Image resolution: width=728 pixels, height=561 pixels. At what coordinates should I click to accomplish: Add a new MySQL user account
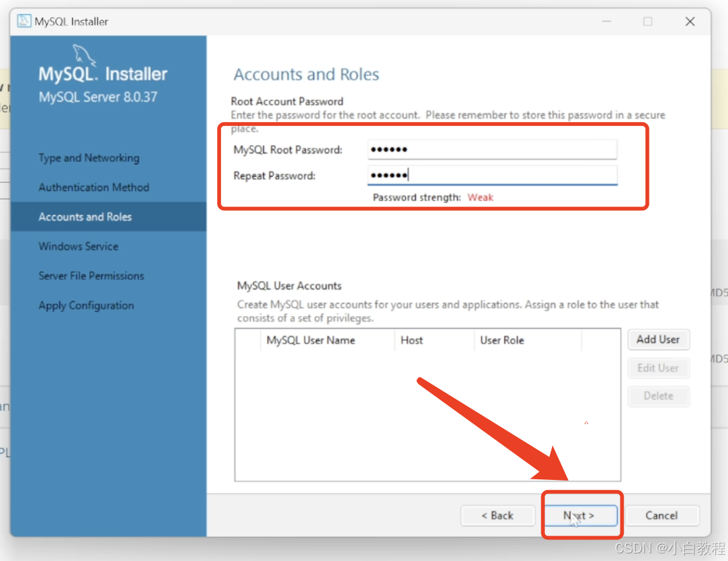pyautogui.click(x=658, y=339)
